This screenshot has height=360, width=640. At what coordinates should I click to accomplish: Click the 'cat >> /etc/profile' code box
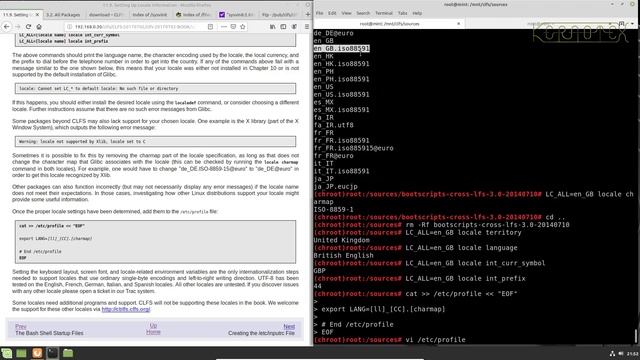coord(156,242)
